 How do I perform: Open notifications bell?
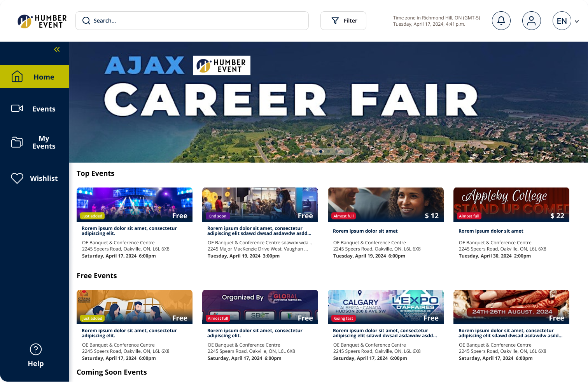501,21
